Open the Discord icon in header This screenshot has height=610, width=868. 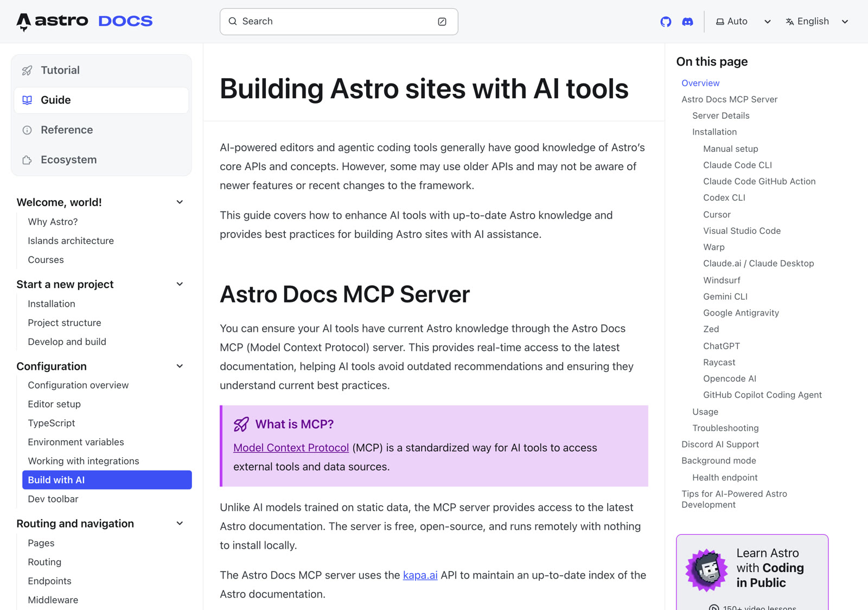click(x=687, y=22)
